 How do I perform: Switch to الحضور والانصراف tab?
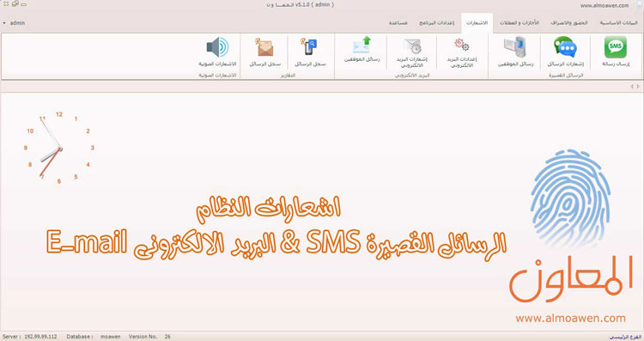tap(568, 23)
